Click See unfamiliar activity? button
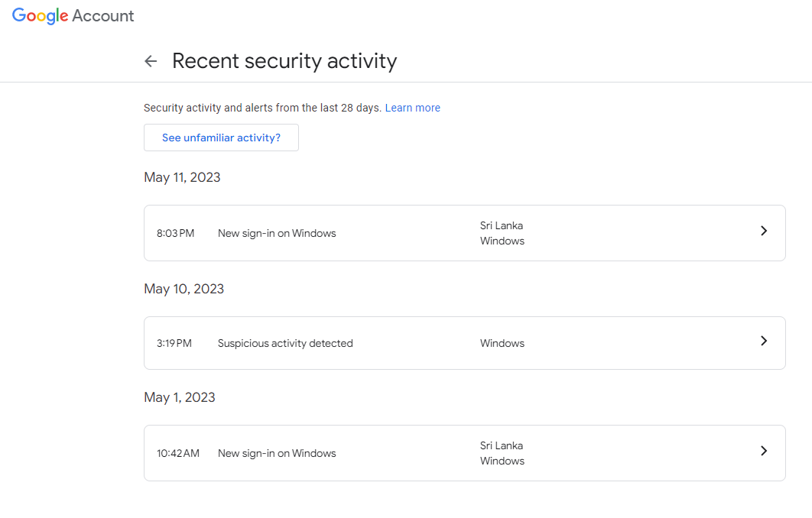 click(x=221, y=138)
